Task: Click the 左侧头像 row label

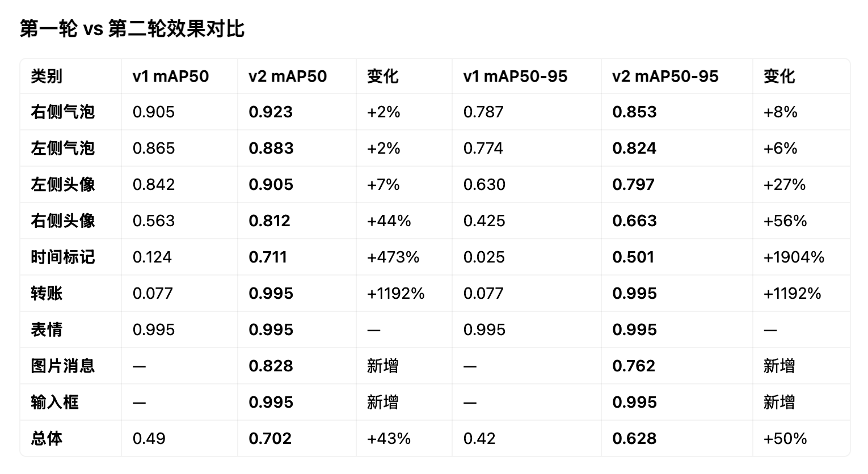Action: tap(62, 184)
